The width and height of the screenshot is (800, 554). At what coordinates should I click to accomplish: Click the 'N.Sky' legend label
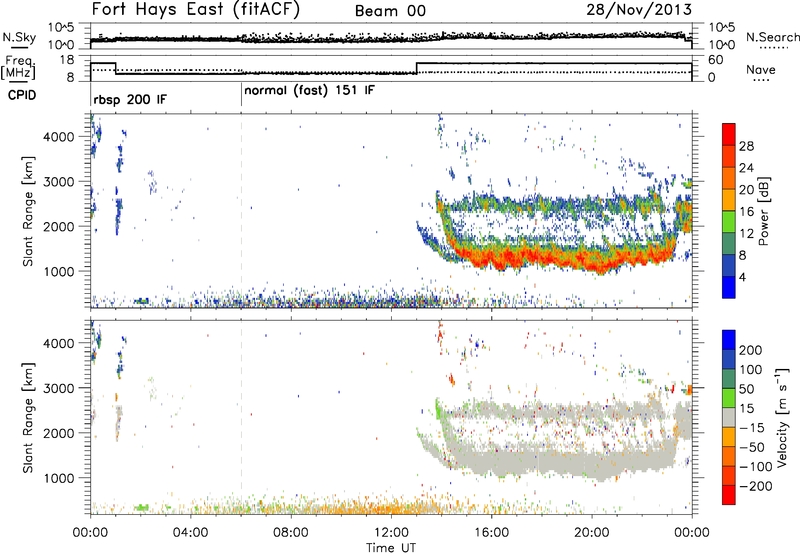(19, 37)
